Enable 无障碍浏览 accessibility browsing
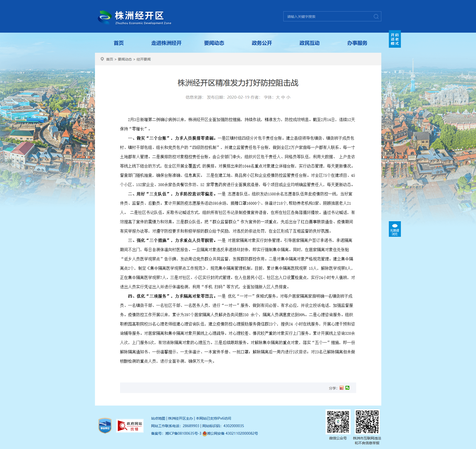This screenshot has height=449, width=476. [395, 229]
